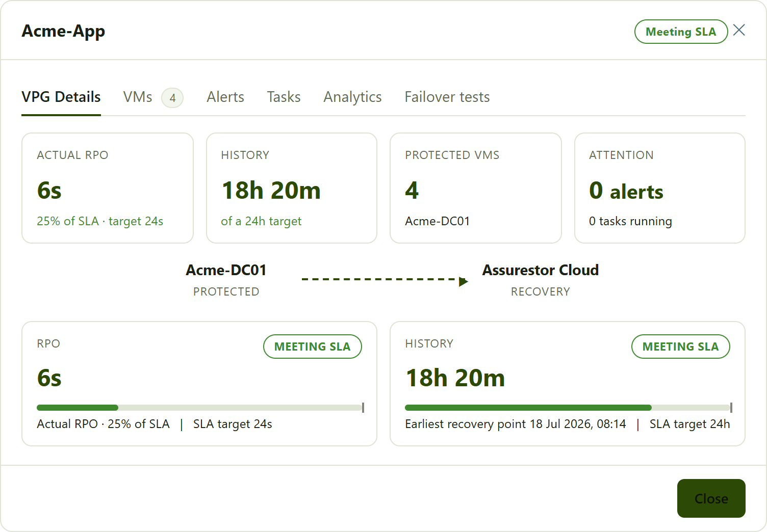The image size is (767, 532).
Task: View the Analytics tab
Action: pyautogui.click(x=352, y=97)
